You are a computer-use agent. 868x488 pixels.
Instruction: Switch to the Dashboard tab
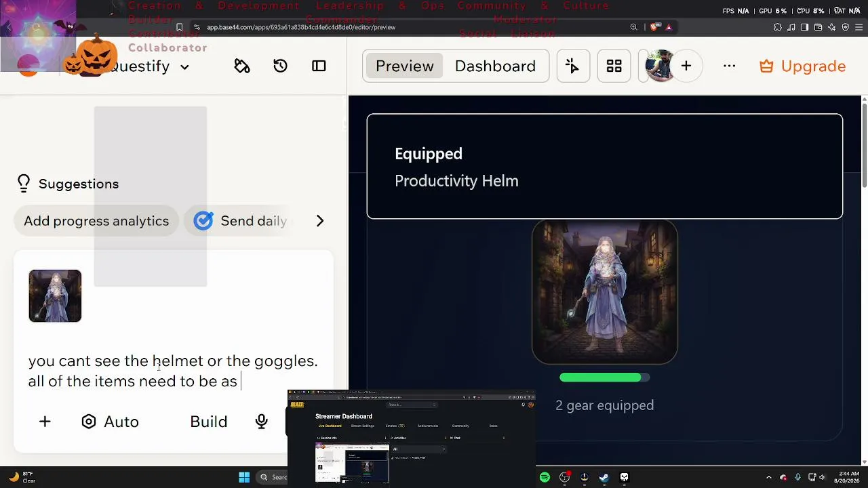[495, 66]
